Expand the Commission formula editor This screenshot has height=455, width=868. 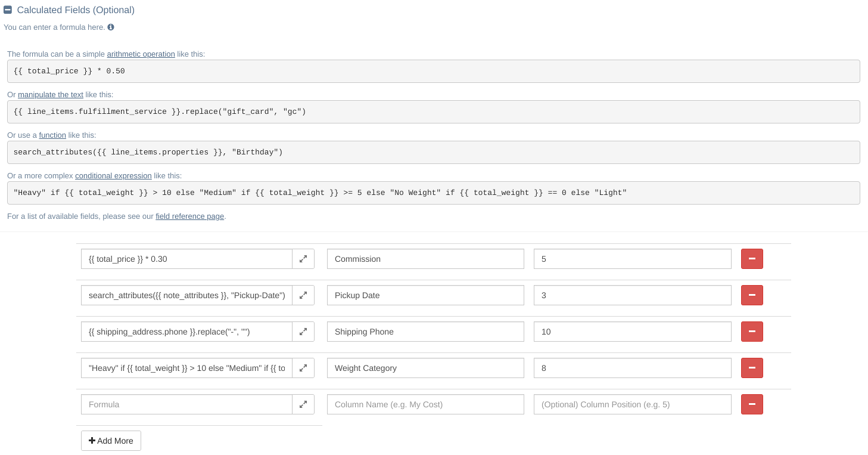click(303, 259)
